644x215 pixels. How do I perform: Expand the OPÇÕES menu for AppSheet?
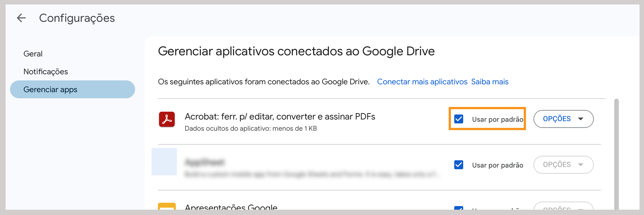pos(563,165)
